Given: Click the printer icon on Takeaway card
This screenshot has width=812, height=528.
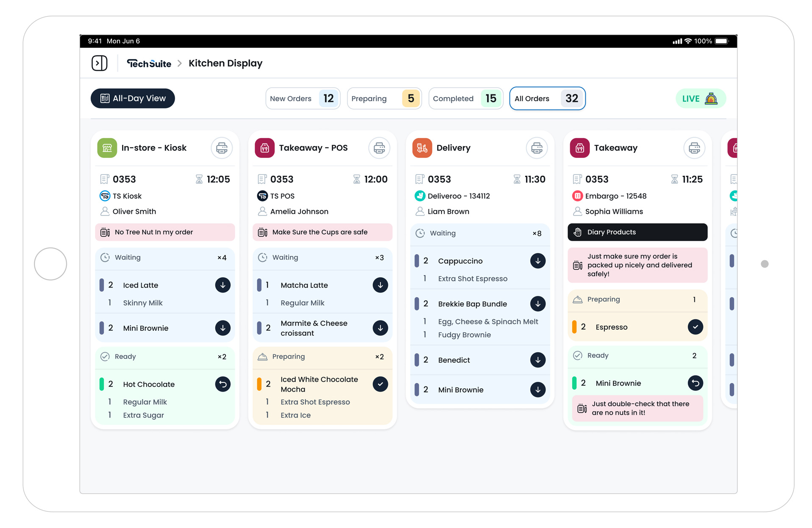Looking at the screenshot, I should pos(694,148).
